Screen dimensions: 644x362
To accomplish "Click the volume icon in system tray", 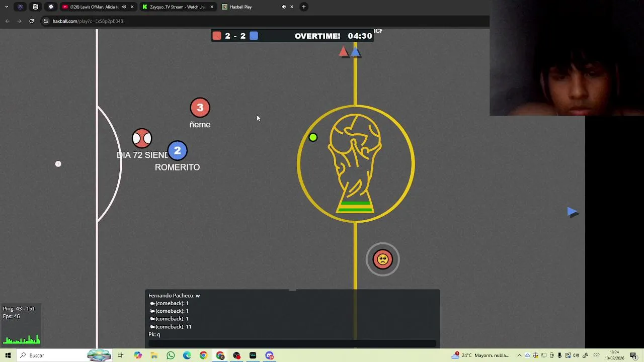I will [x=576, y=355].
